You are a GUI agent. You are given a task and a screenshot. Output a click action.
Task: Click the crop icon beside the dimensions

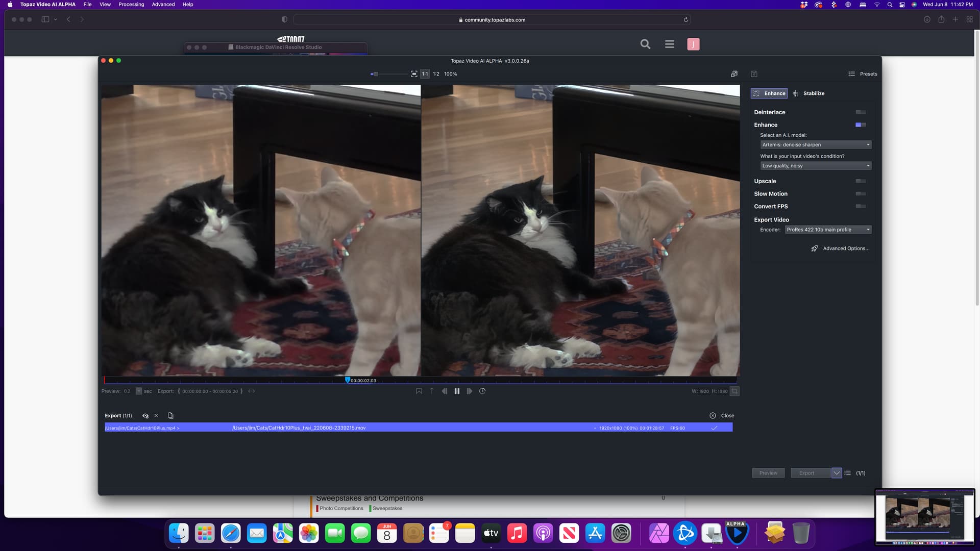[734, 391]
